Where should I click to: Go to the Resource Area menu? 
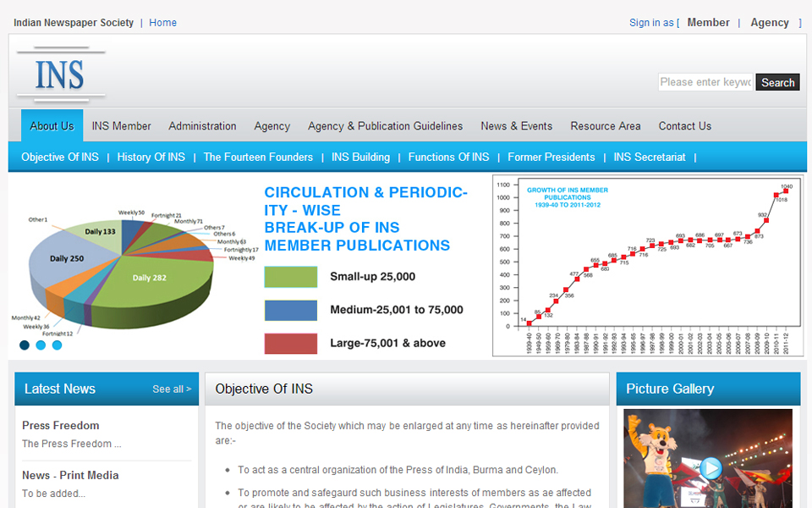605,126
